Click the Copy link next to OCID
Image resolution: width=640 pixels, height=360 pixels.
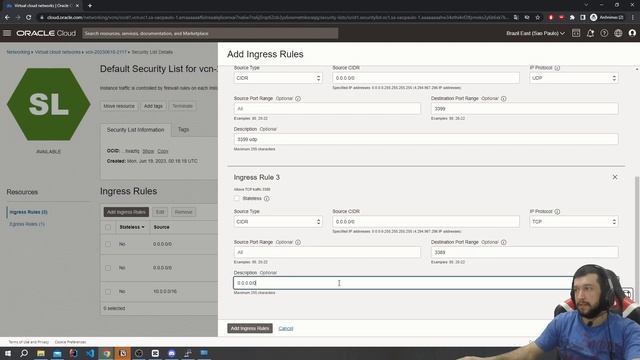163,151
